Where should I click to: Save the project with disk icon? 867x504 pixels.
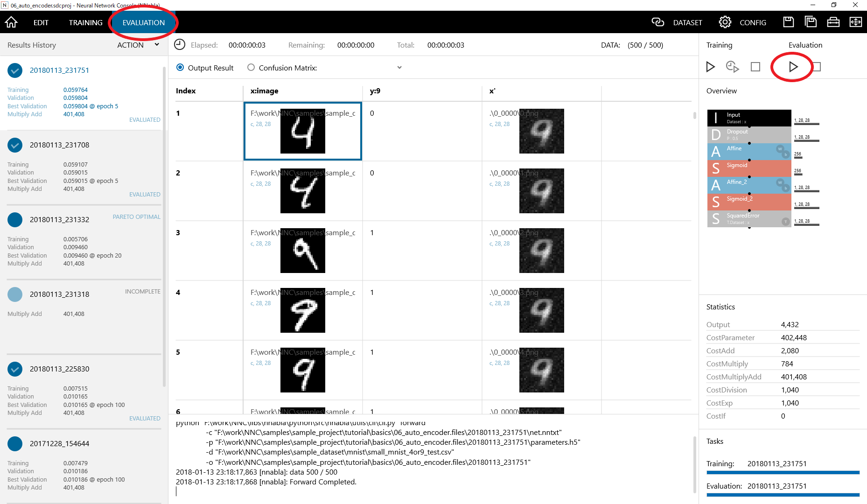coord(789,22)
